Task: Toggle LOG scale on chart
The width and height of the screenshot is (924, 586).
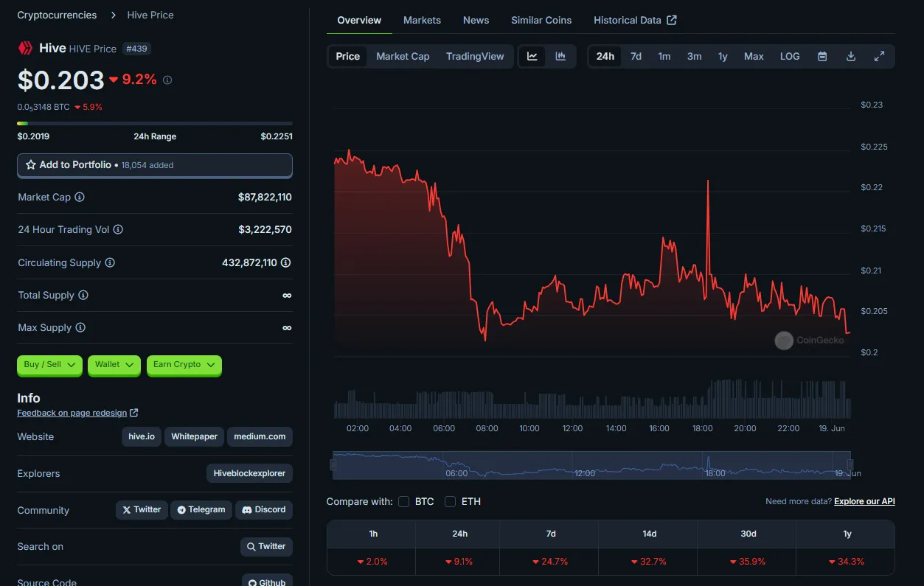Action: (x=790, y=56)
